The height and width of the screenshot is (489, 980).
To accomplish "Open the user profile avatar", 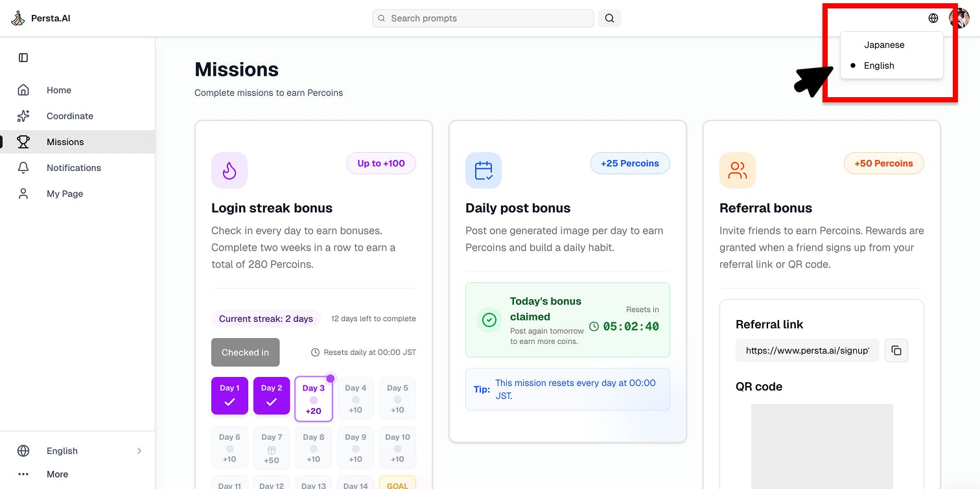I will coord(959,18).
